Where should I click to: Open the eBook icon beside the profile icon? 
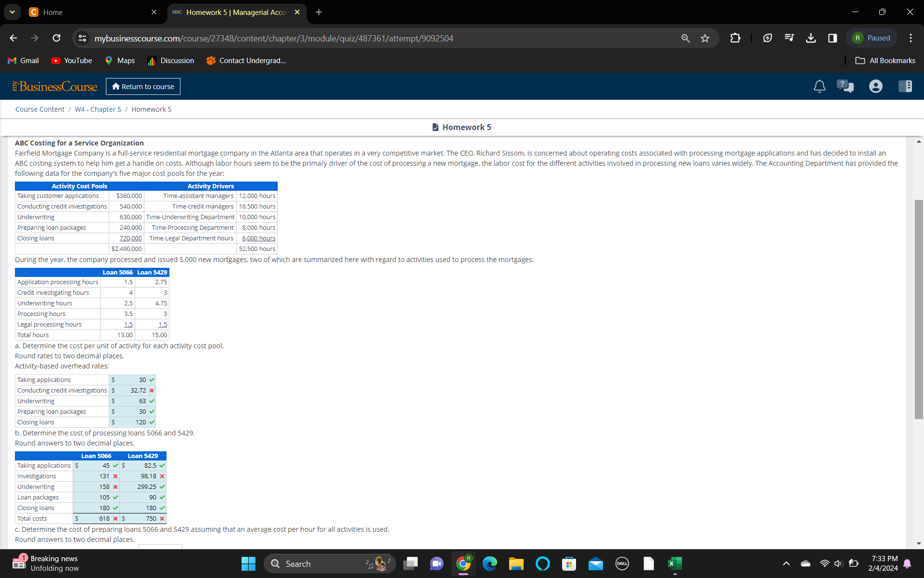coord(906,86)
